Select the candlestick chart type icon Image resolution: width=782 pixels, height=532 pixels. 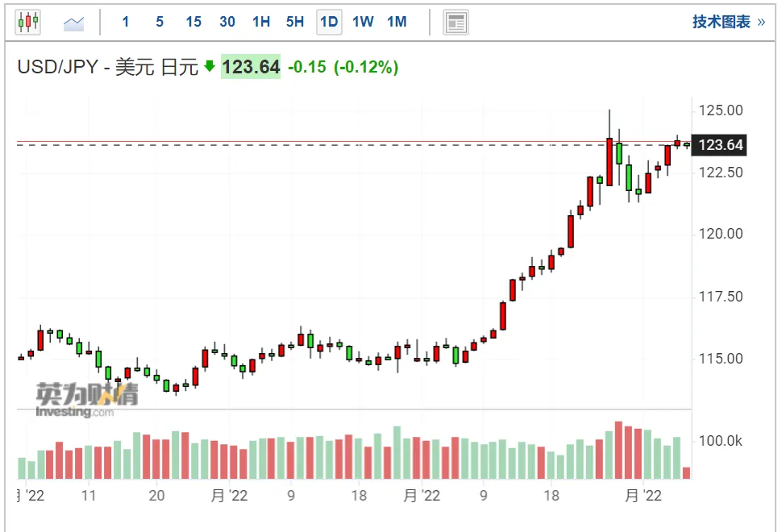tap(28, 22)
